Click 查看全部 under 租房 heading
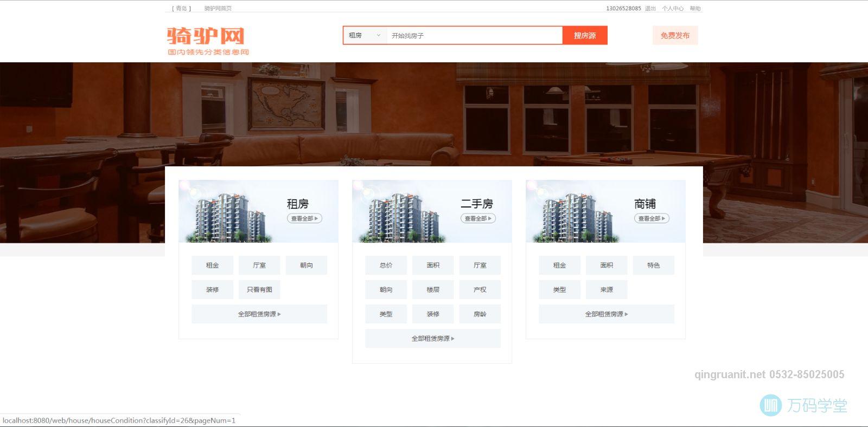868x427 pixels. [304, 218]
